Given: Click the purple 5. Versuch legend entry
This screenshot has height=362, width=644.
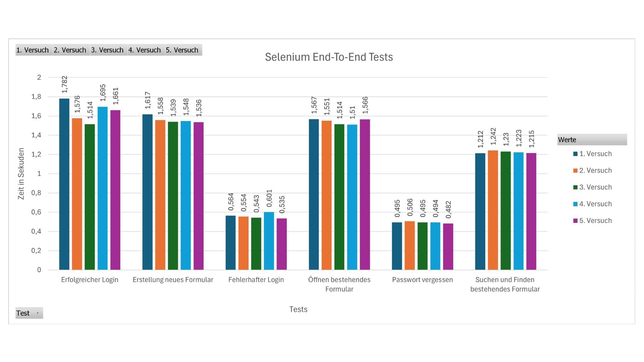Looking at the screenshot, I should click(593, 221).
